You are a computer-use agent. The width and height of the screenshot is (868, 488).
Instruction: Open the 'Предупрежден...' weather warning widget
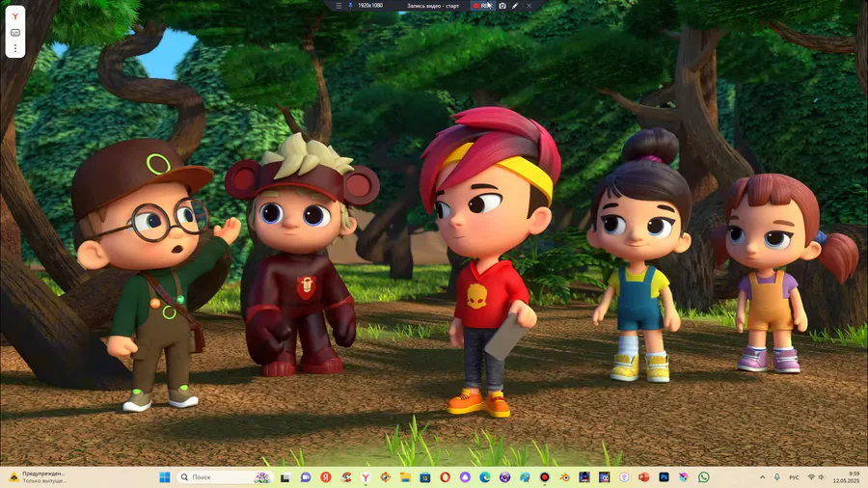pos(38,477)
